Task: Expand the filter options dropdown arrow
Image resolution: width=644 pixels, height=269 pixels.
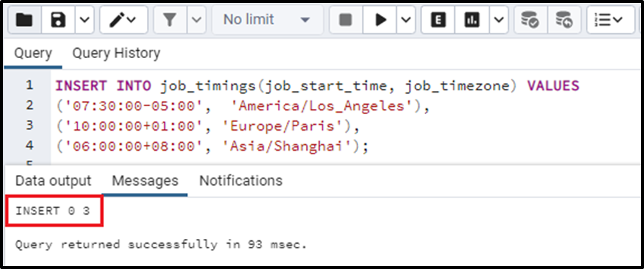Action: 197,19
